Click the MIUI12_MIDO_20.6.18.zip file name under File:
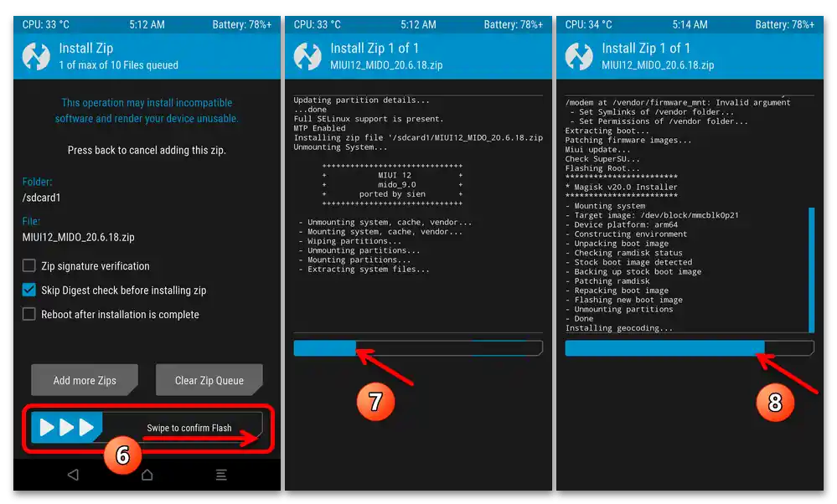Viewport: 837px width, 504px height. [x=79, y=237]
